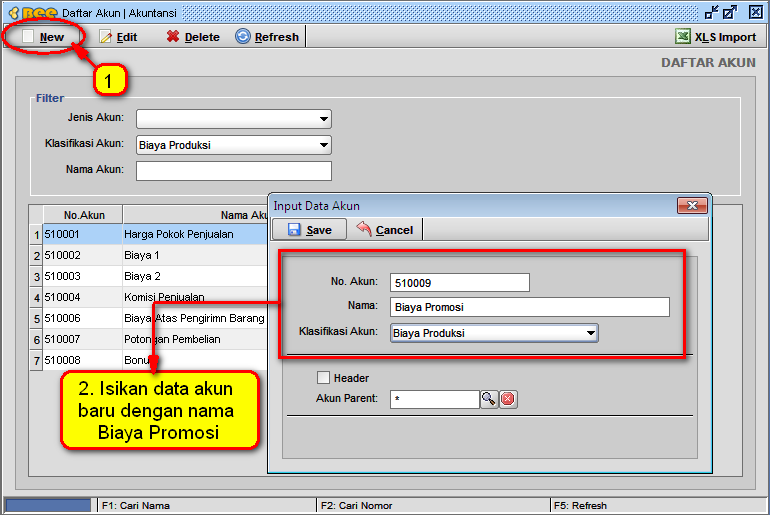This screenshot has height=515, width=770.
Task: Click the No. Akun input field
Action: coord(460,283)
